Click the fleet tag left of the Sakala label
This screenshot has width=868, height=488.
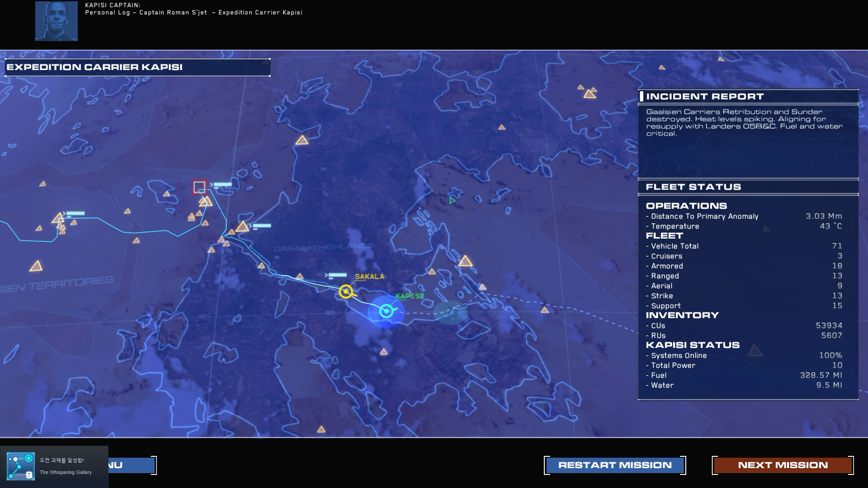(x=337, y=275)
